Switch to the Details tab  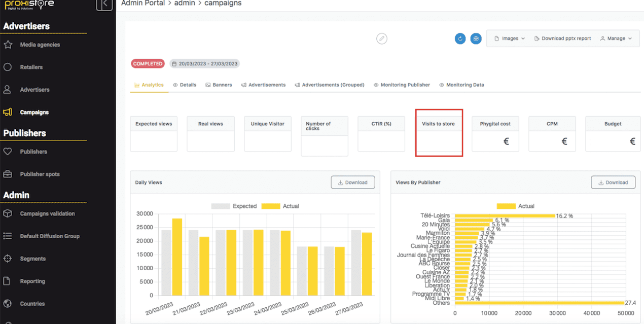point(185,85)
